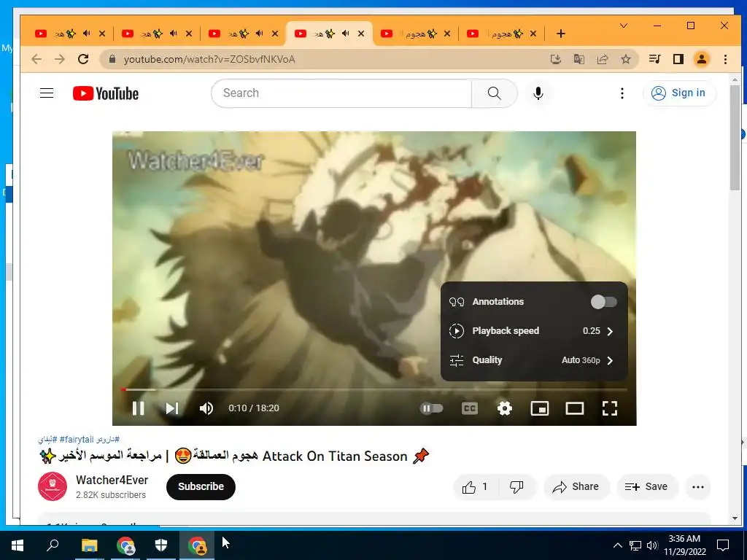Close the active fourth tab
This screenshot has width=747, height=560.
point(361,34)
